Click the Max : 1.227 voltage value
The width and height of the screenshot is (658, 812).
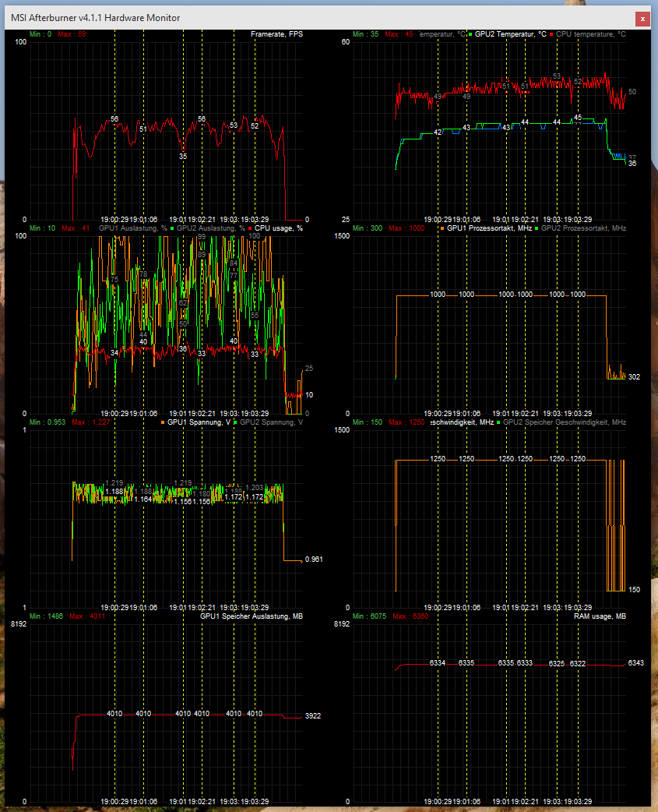point(90,422)
